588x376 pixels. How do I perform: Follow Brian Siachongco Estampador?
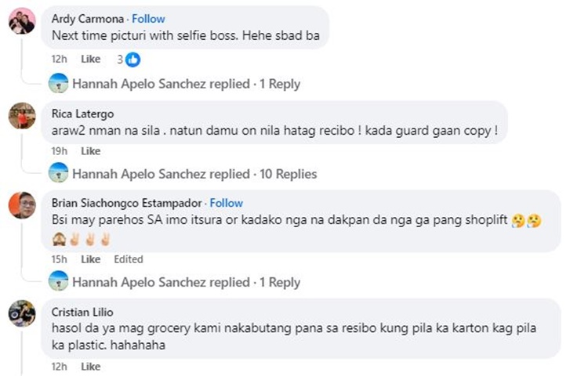[x=227, y=203]
